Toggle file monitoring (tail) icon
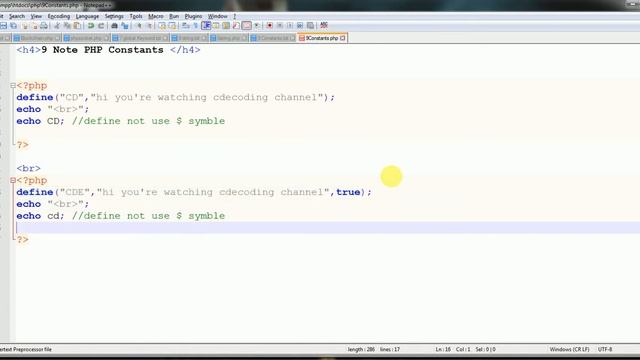Screen dimensions: 640x360 pyautogui.click(x=256, y=26)
